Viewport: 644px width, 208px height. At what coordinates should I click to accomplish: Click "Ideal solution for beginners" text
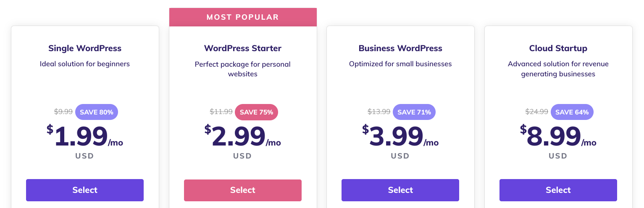pyautogui.click(x=85, y=64)
